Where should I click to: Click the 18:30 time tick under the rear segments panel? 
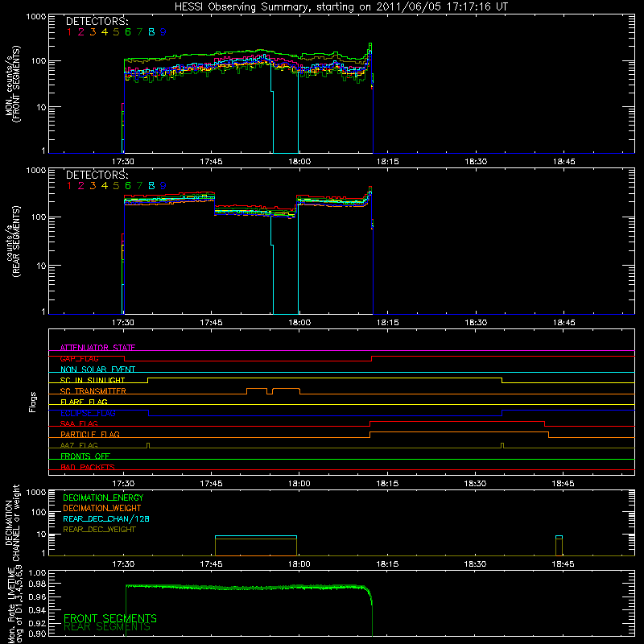476,323
